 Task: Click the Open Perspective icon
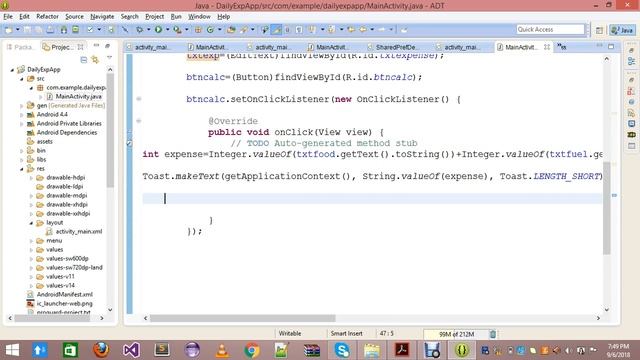[599, 30]
